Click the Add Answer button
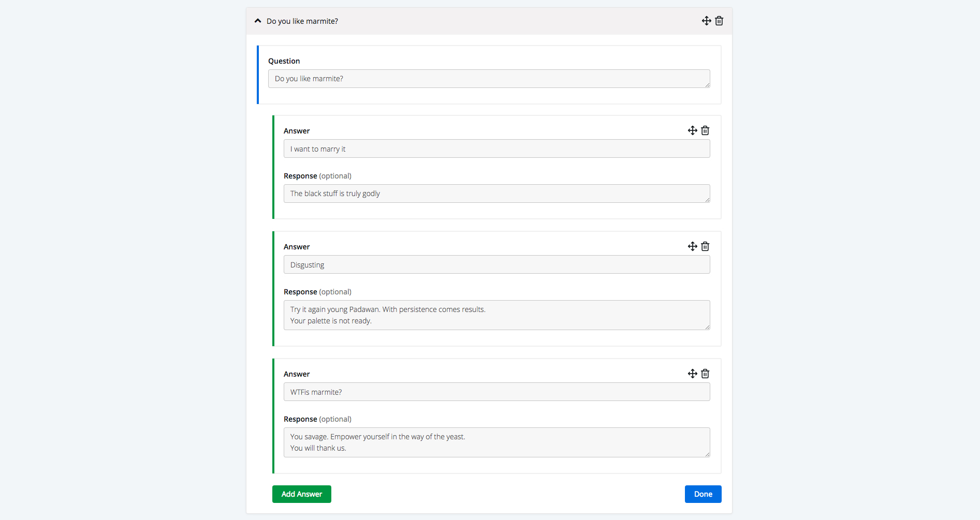This screenshot has height=520, width=980. pos(302,494)
